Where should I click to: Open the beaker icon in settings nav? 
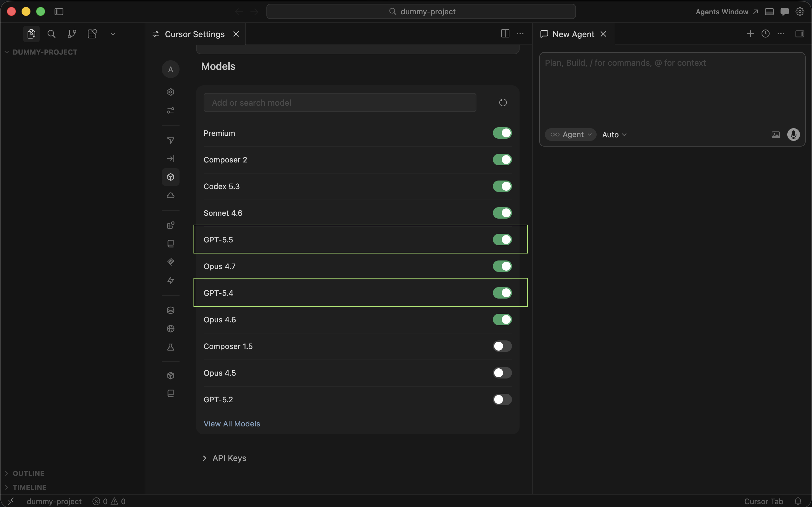tap(171, 347)
